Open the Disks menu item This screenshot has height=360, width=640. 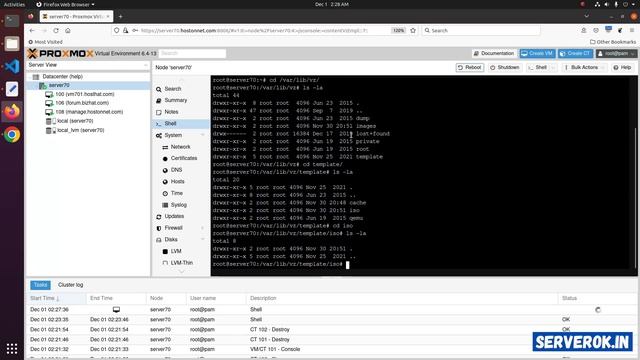point(171,240)
